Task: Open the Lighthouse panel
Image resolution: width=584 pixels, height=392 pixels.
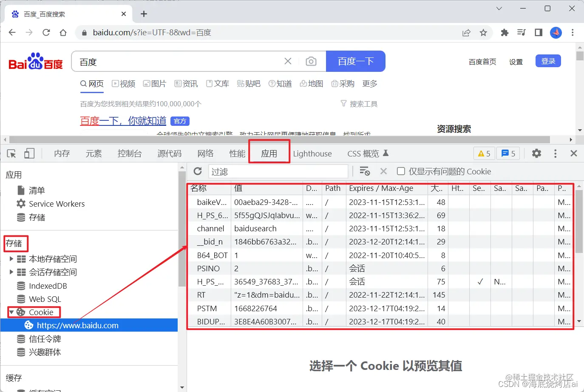Action: tap(312, 153)
